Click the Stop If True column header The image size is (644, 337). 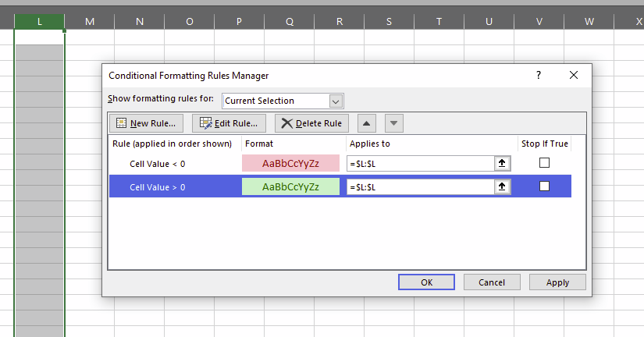[545, 144]
